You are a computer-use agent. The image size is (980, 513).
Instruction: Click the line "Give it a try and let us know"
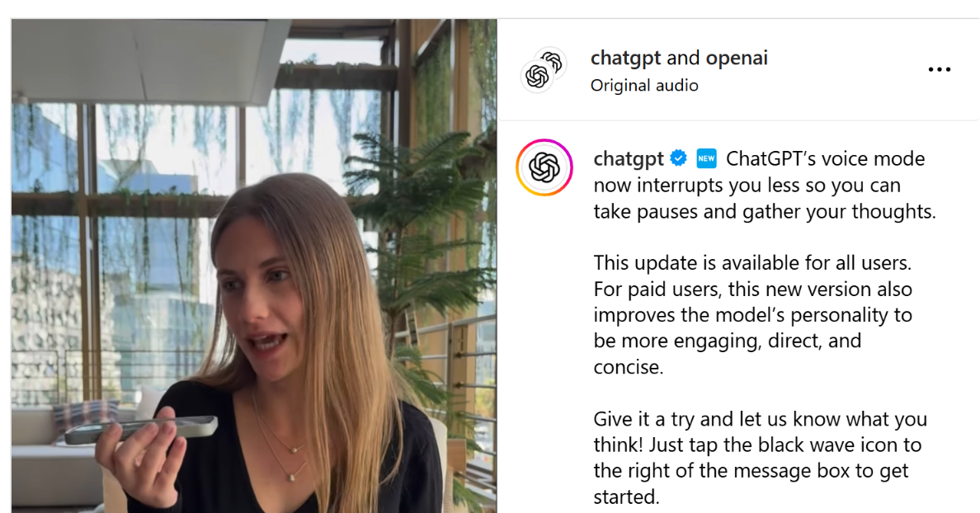[760, 419]
